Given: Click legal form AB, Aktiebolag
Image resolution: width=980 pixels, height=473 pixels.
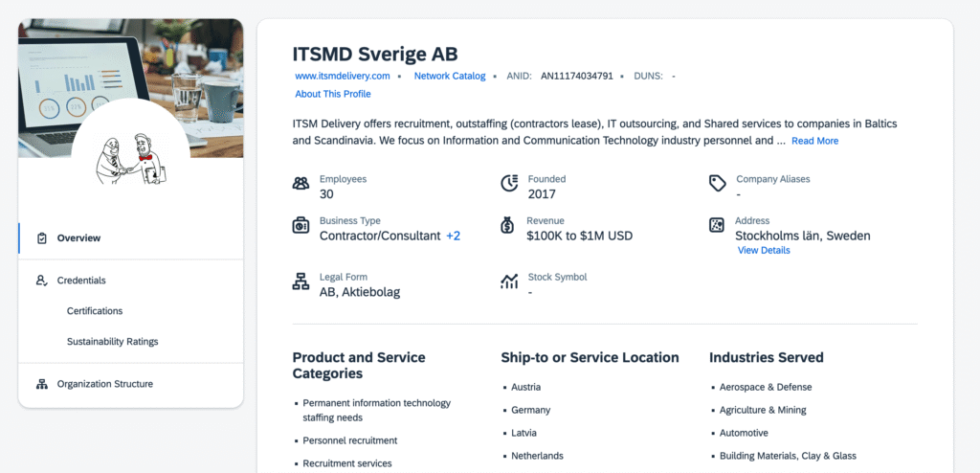Looking at the screenshot, I should tap(360, 292).
